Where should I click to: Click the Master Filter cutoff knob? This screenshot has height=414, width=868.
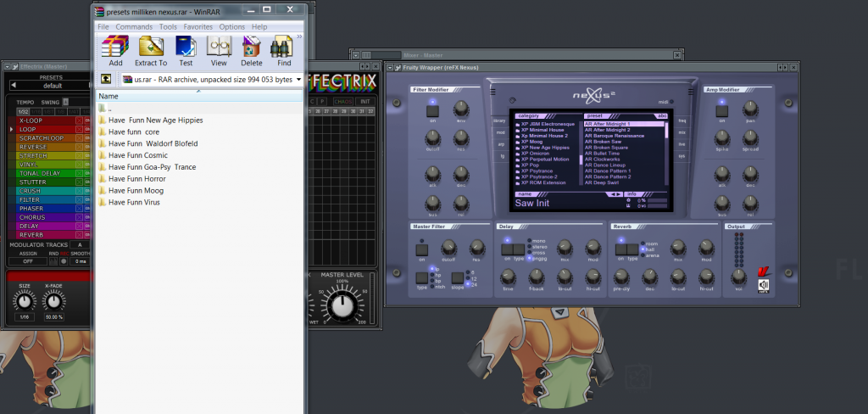pos(448,248)
